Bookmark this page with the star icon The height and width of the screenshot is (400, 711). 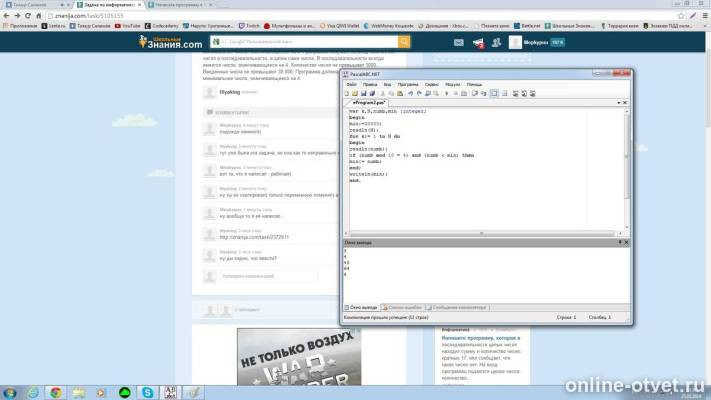click(x=681, y=15)
